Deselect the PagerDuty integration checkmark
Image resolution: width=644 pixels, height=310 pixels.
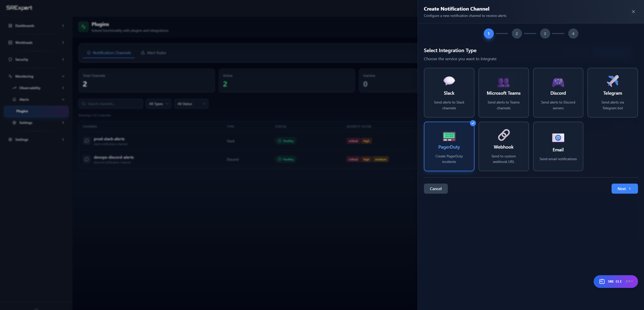(473, 123)
